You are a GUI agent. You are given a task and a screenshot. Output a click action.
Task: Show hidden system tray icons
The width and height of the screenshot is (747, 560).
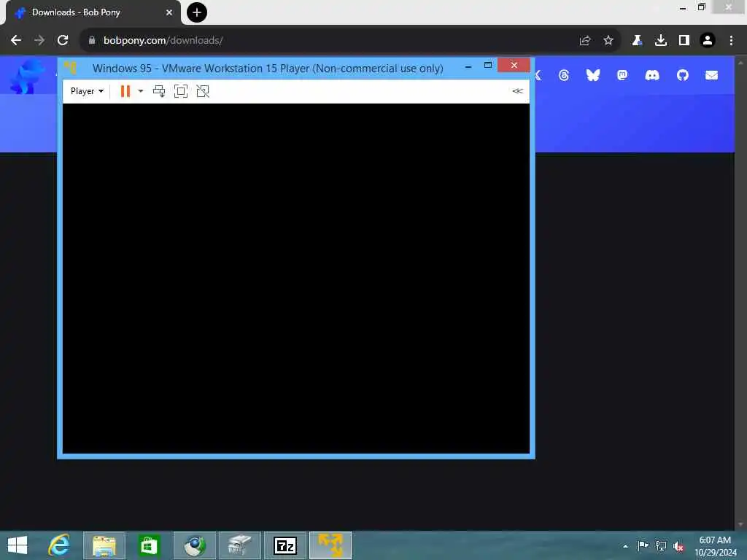(x=625, y=546)
